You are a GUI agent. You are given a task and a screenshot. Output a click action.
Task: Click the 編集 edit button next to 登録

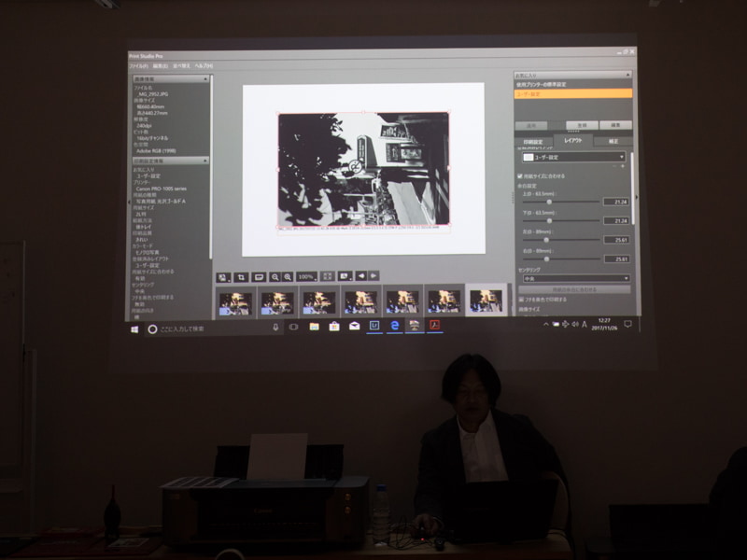614,124
